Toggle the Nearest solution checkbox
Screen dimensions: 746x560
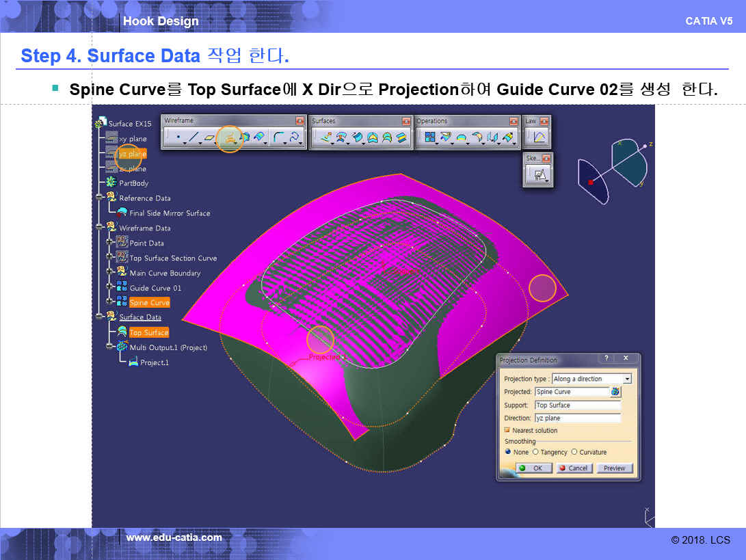tap(507, 430)
